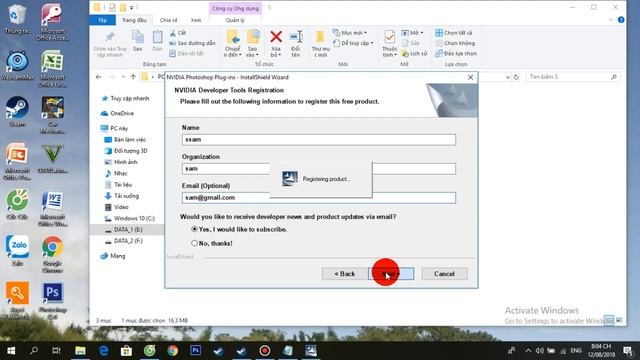
Task: Click the taskbar search magnifier
Action: point(34,351)
